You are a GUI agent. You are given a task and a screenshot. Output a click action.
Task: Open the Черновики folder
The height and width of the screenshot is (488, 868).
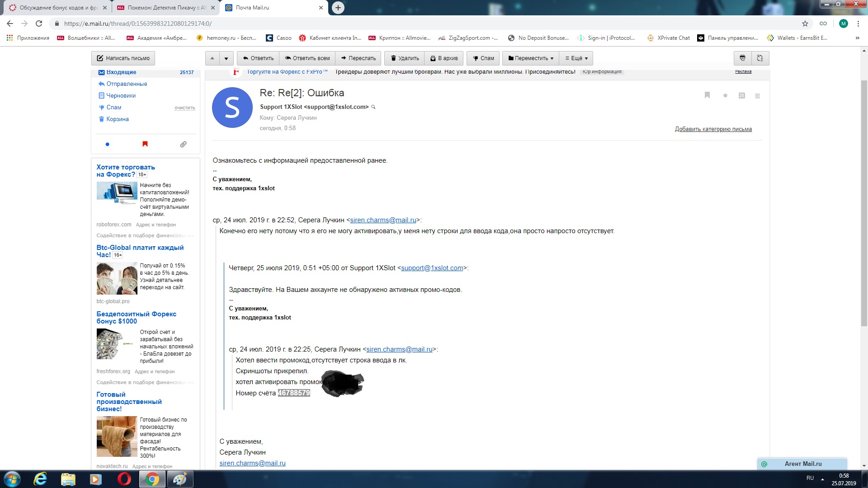[x=121, y=96]
